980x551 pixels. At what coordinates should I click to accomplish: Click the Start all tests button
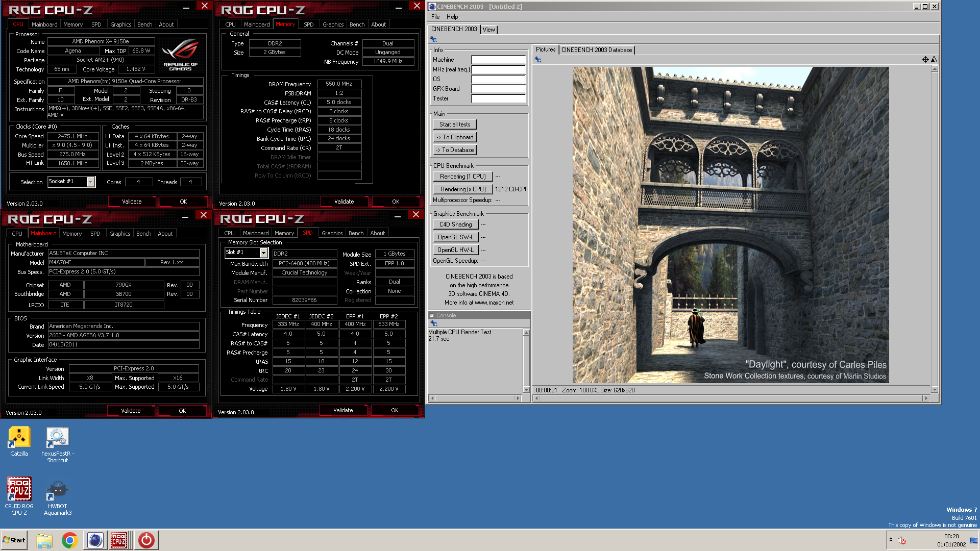[455, 124]
